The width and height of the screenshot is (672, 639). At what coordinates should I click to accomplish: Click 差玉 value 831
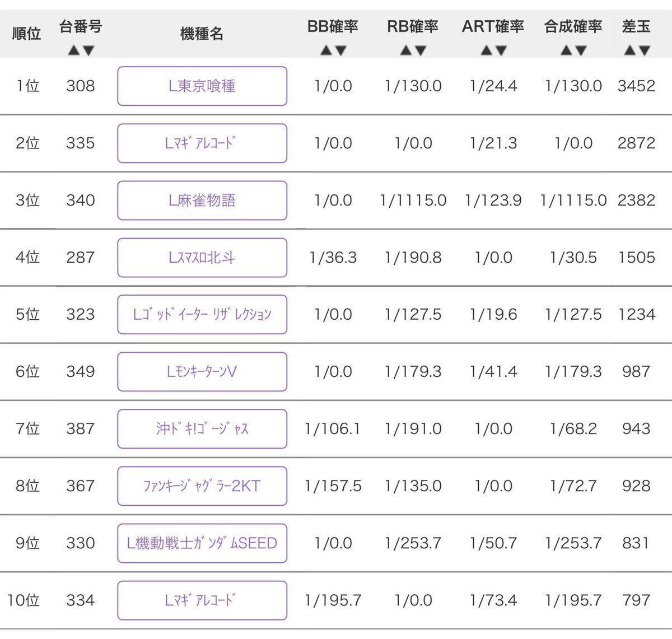637,543
